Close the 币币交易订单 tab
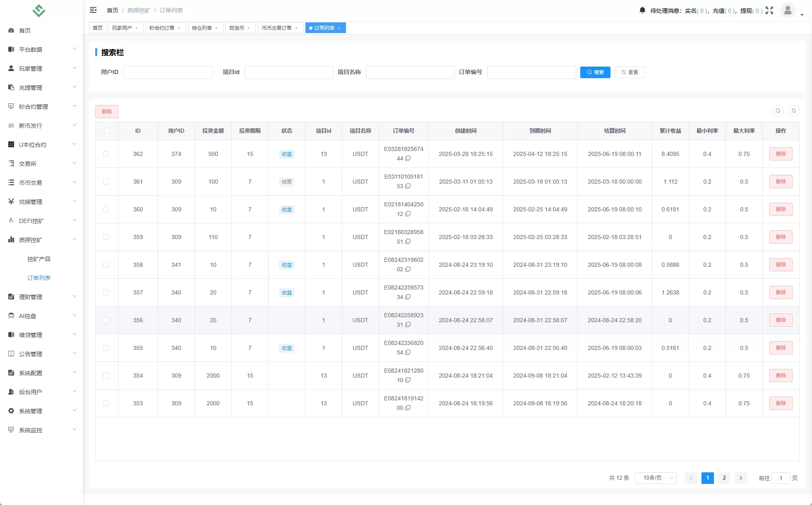 [296, 28]
